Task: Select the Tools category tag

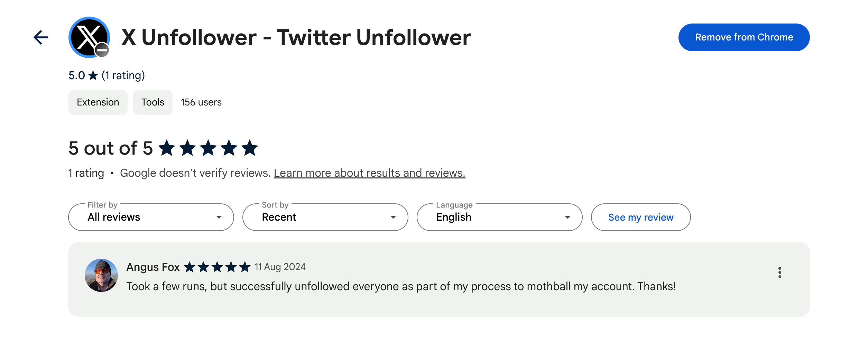Action: click(x=153, y=102)
